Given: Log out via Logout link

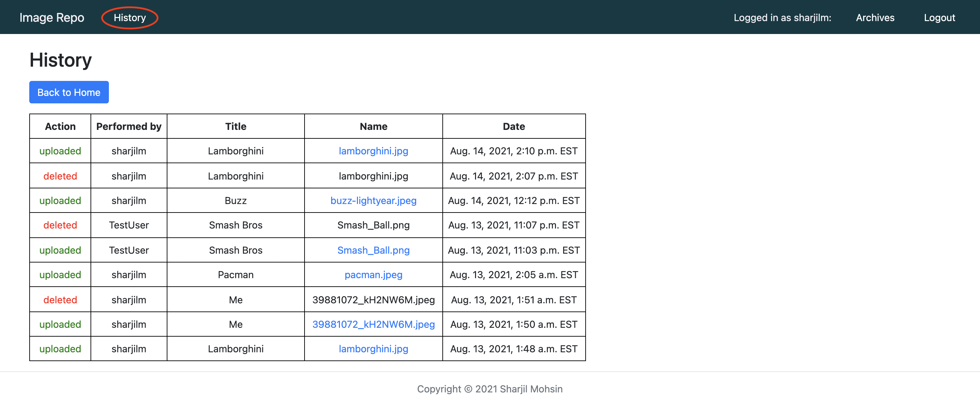Looking at the screenshot, I should coord(939,17).
